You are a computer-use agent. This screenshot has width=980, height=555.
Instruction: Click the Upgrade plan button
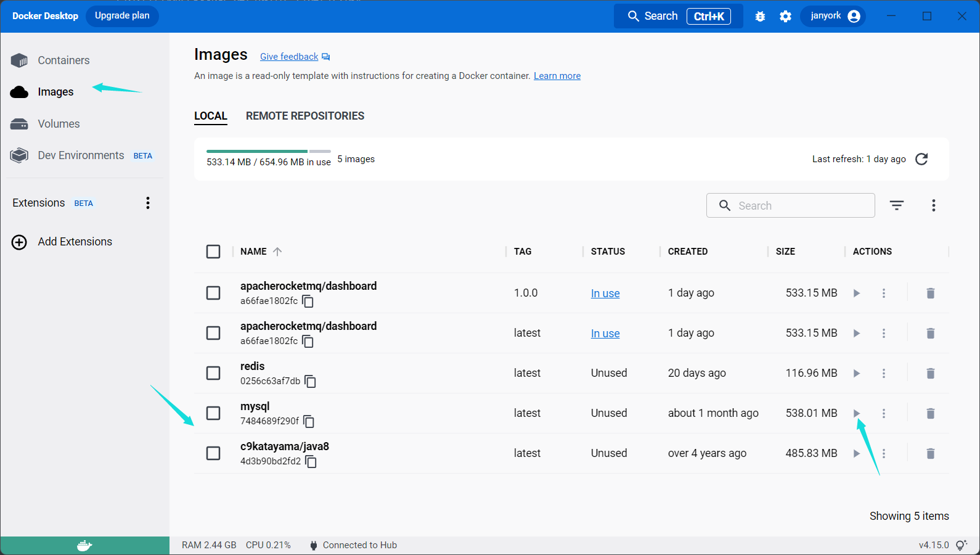click(122, 16)
